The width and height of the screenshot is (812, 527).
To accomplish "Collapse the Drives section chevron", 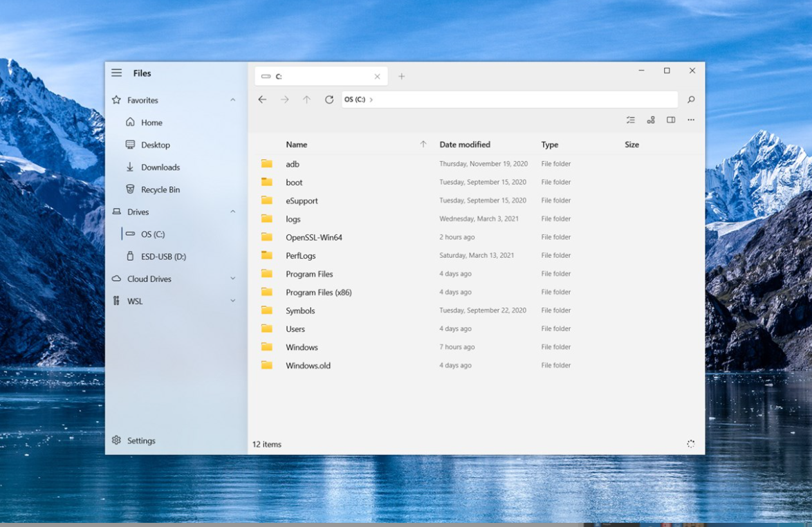I will coord(232,212).
